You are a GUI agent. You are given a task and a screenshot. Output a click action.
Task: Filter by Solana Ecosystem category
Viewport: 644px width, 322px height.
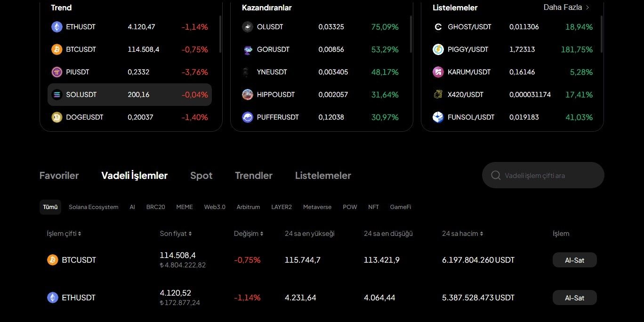[93, 207]
